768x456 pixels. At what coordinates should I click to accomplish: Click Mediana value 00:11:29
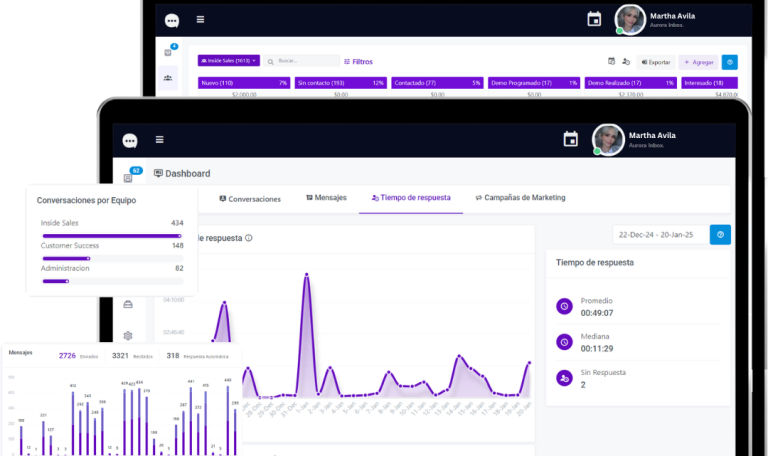[597, 349]
